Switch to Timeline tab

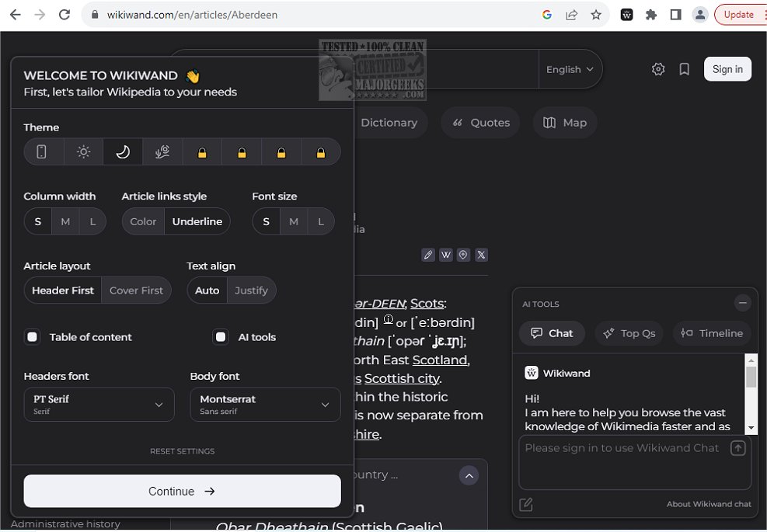(712, 333)
